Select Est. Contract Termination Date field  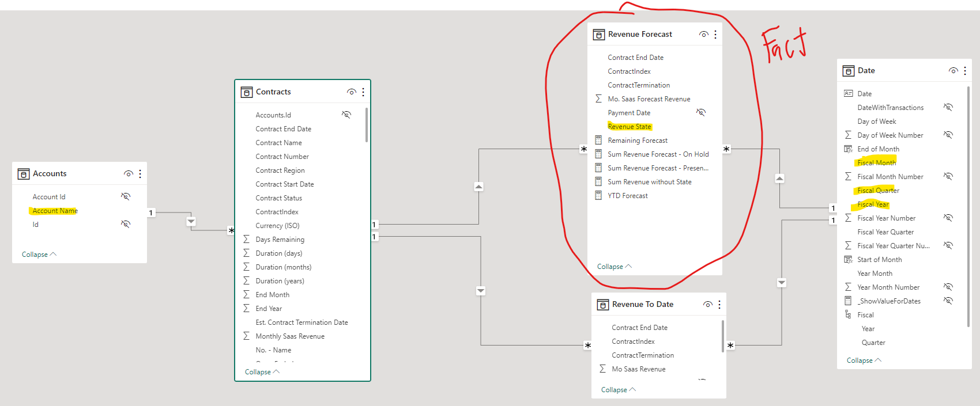(301, 322)
